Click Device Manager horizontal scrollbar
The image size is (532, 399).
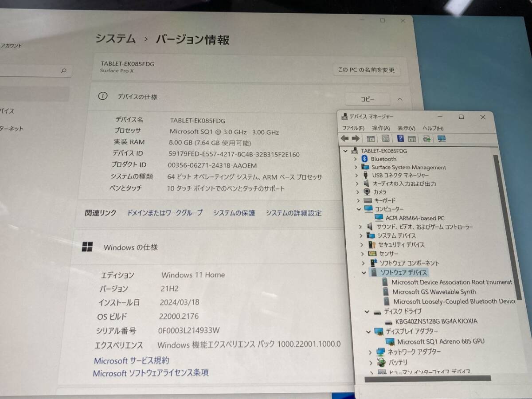[428, 378]
